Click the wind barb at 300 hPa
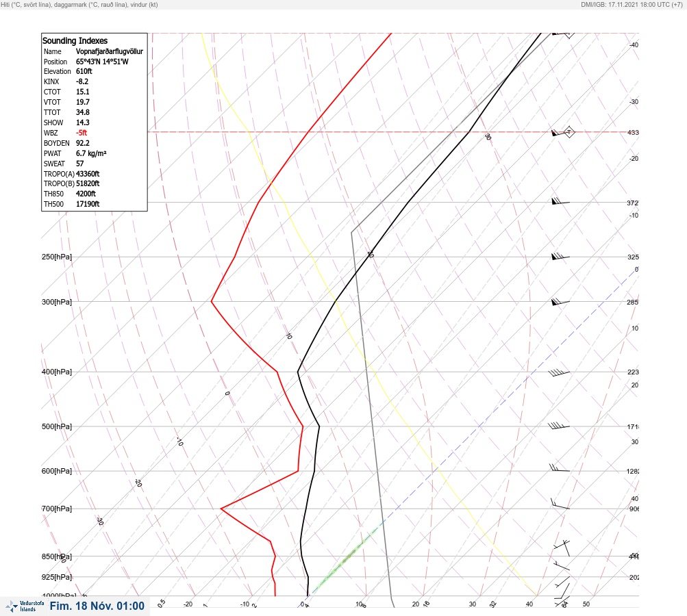687x616 pixels. 560,302
